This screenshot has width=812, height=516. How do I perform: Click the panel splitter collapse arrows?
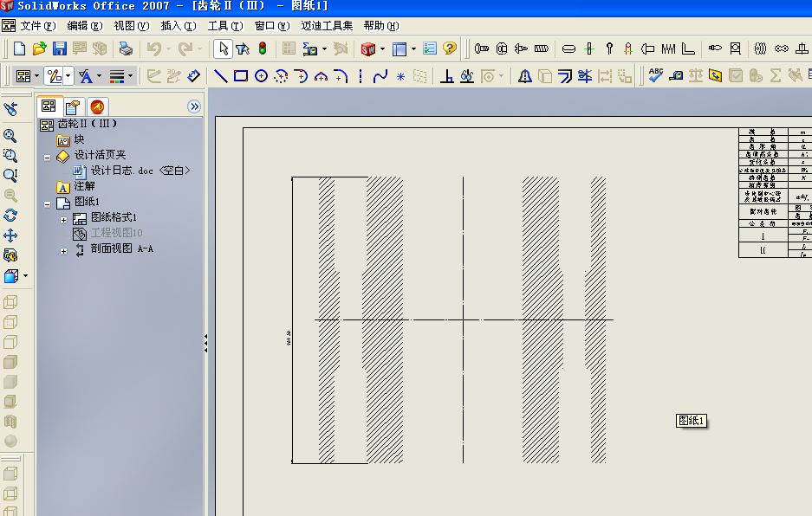coord(205,343)
